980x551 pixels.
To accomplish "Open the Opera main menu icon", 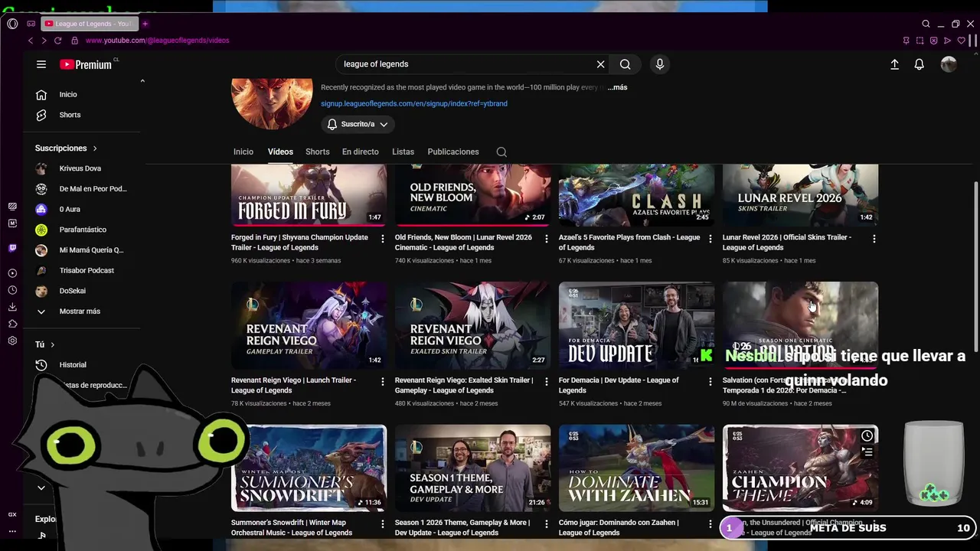I will [12, 24].
